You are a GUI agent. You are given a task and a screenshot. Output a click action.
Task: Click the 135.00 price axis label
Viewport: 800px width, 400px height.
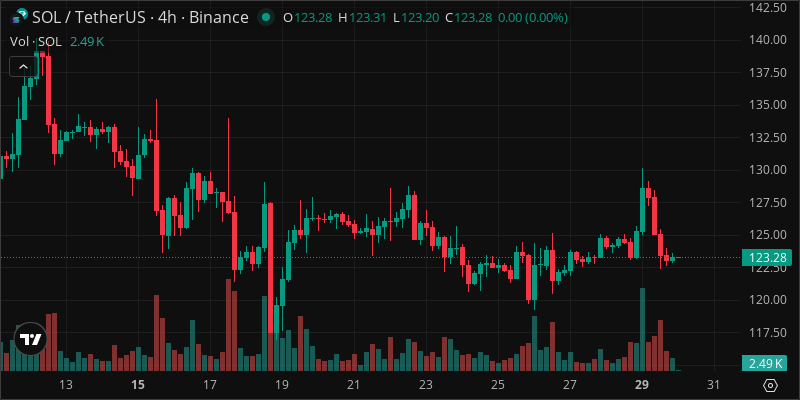tap(767, 105)
